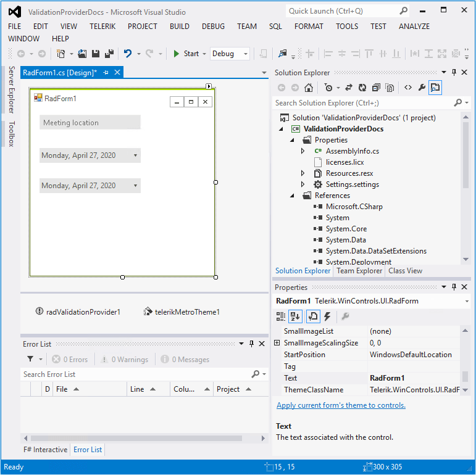Open the DEBUG menu
This screenshot has height=475, width=476.
point(213,27)
